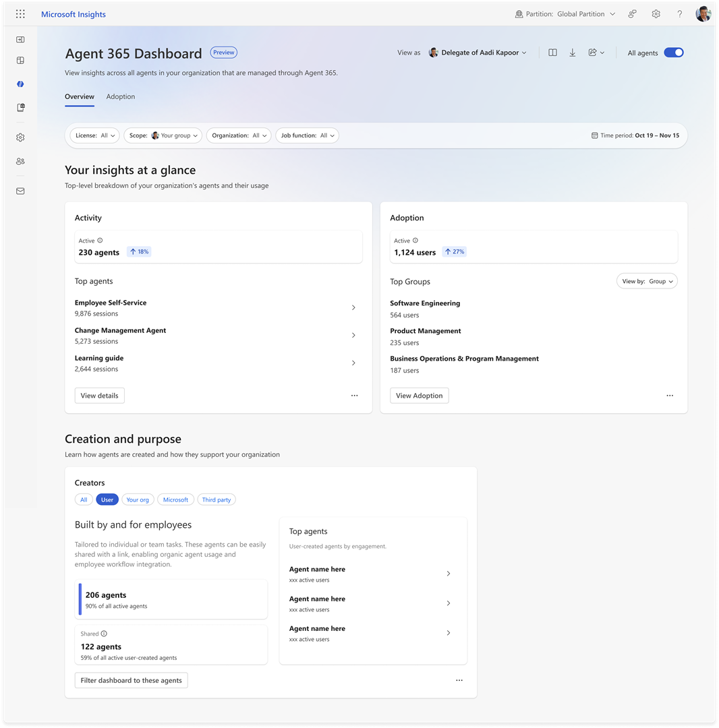Download the dashboard report
The width and height of the screenshot is (719, 728).
pyautogui.click(x=573, y=53)
